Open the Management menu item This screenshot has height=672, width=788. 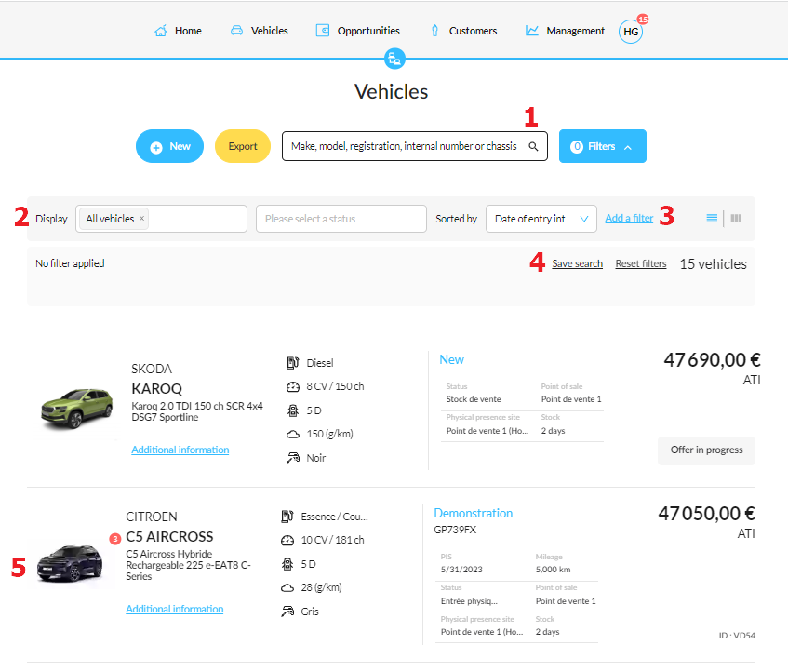coord(565,31)
